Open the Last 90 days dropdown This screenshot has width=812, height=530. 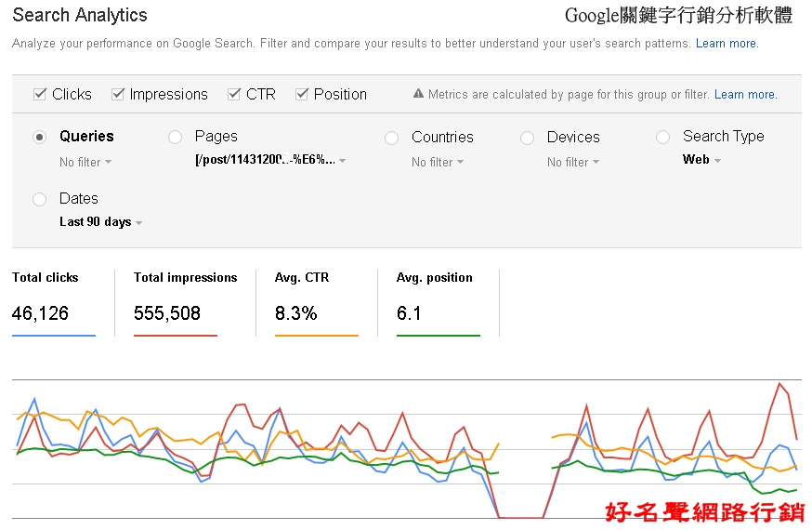click(x=101, y=221)
